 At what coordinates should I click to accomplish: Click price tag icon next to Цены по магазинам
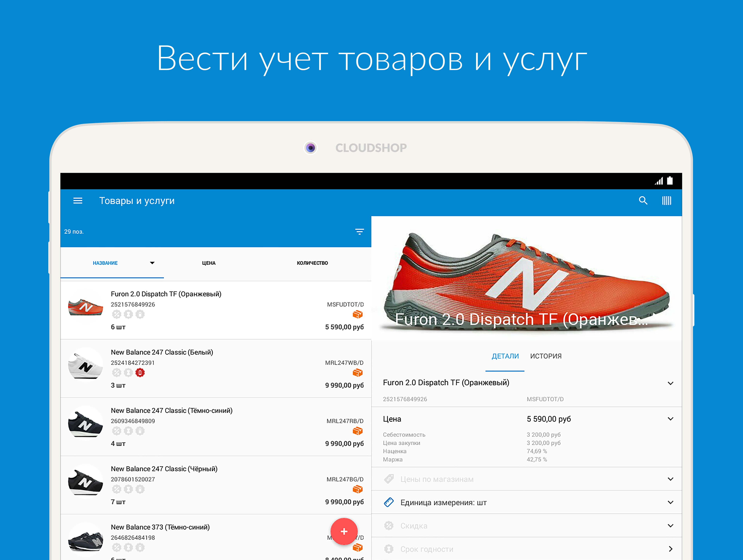389,479
